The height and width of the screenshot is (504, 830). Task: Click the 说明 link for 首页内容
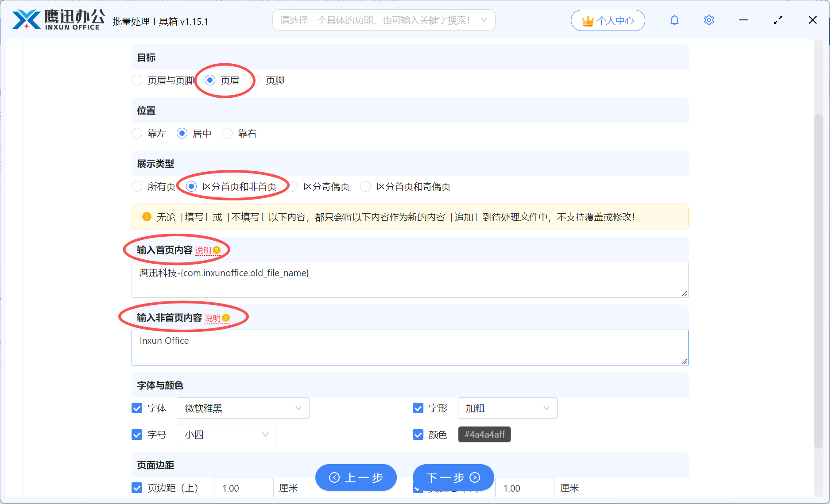[x=203, y=250]
